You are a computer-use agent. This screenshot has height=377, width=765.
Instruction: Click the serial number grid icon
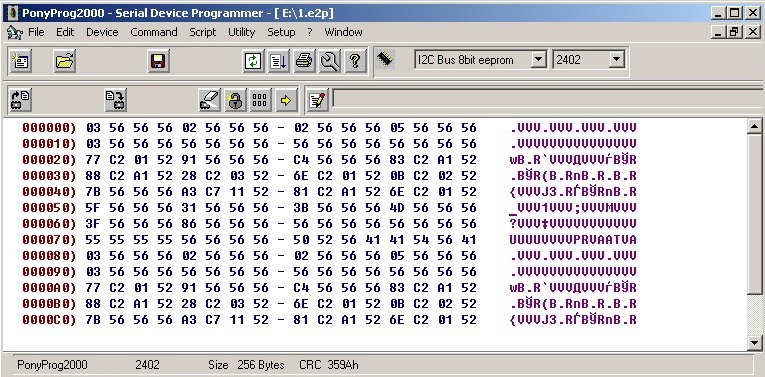(260, 100)
